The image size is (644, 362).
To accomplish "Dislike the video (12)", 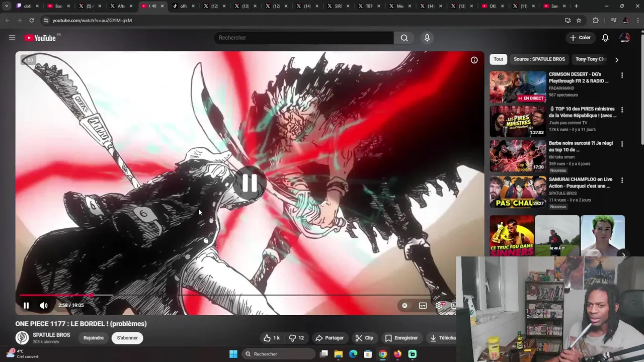I will pyautogui.click(x=296, y=338).
